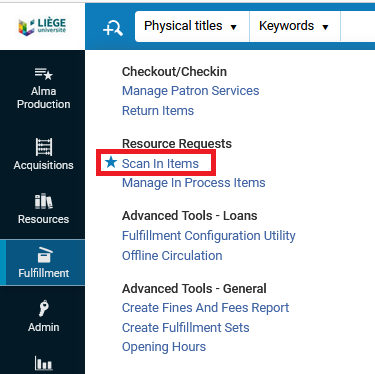Screen dimensions: 375x374
Task: Open the Analytics bar chart icon
Action: tap(43, 363)
